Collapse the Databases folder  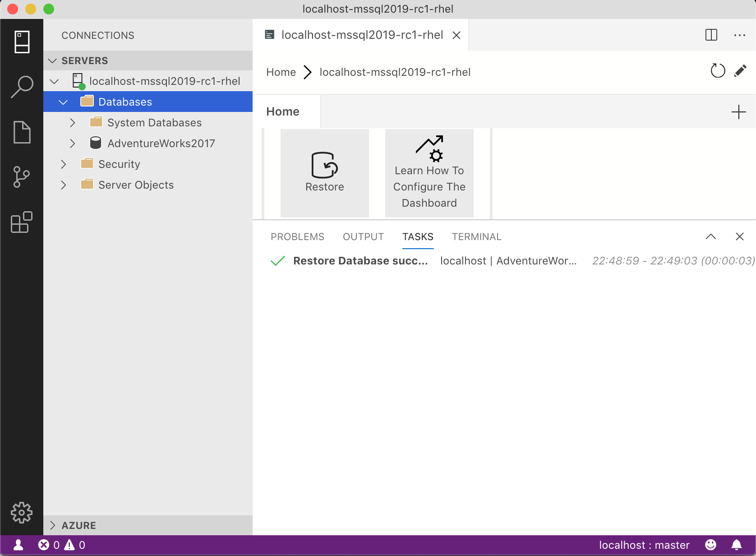pyautogui.click(x=64, y=102)
